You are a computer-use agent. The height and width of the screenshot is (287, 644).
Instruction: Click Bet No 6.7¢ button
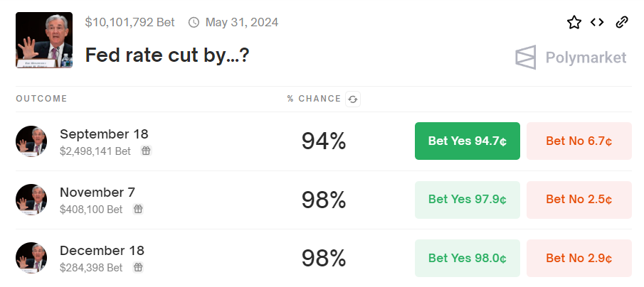579,141
